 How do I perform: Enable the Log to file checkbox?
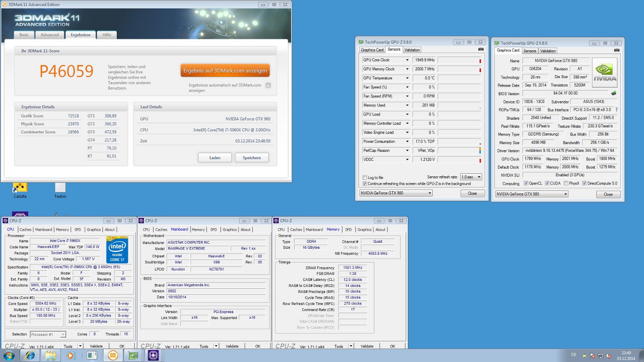365,178
